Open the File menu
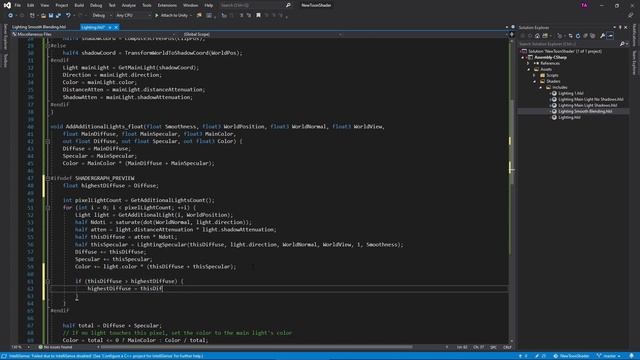This screenshot has height=360, width=640. click(x=18, y=5)
